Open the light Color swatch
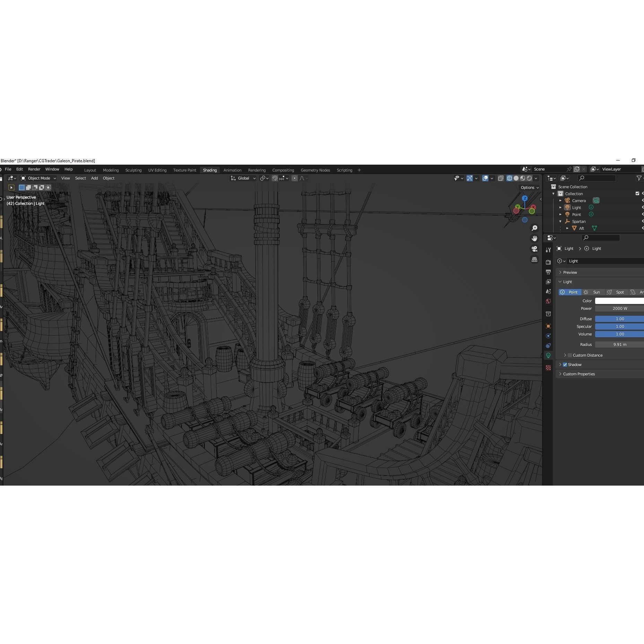The width and height of the screenshot is (644, 644). point(620,301)
